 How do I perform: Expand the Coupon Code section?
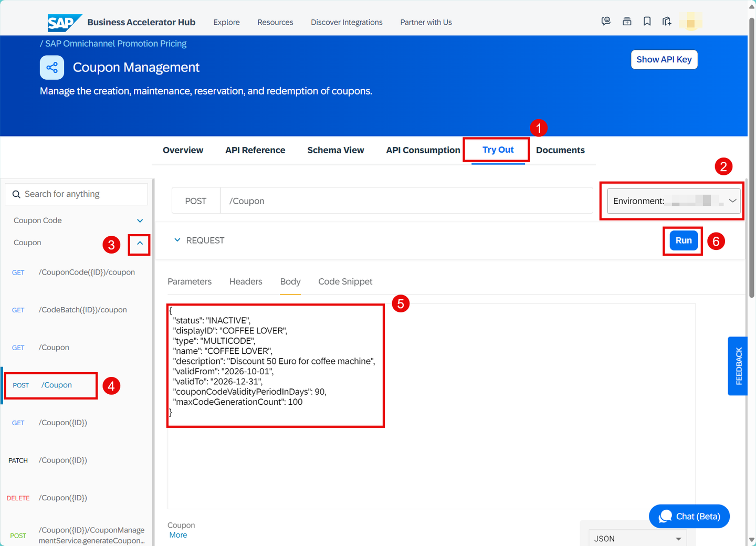click(140, 220)
